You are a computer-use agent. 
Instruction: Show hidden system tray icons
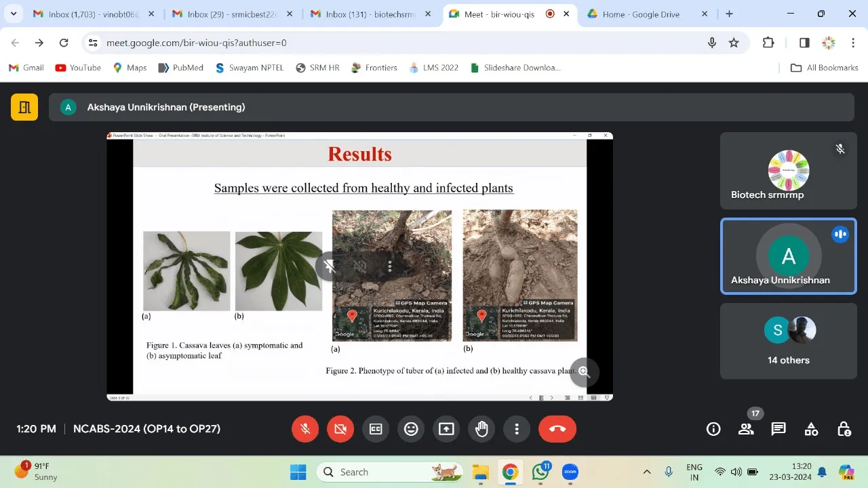(x=647, y=472)
